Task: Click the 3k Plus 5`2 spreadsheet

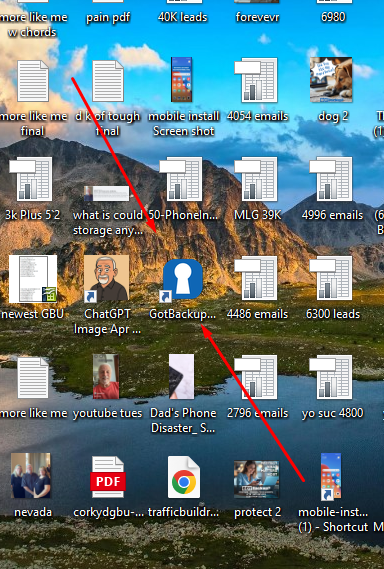Action: coord(32,179)
